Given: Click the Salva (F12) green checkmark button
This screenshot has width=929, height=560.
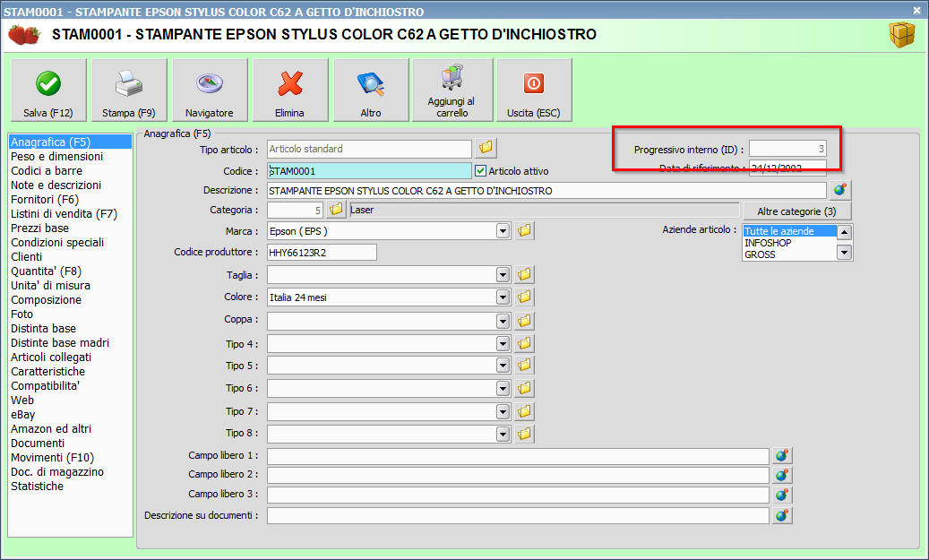Looking at the screenshot, I should point(48,90).
